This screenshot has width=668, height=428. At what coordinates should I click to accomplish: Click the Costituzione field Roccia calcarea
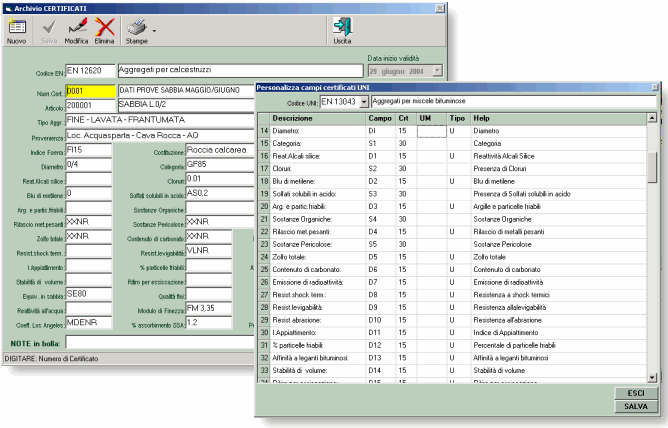220,150
